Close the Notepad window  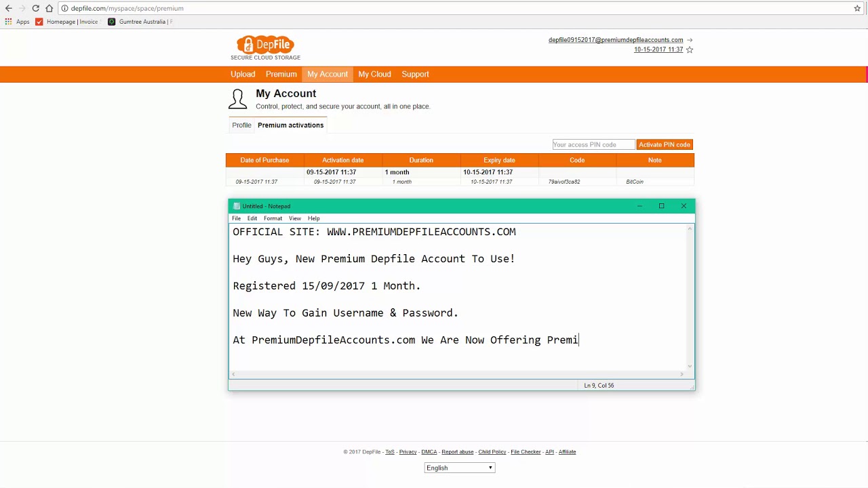click(x=684, y=206)
